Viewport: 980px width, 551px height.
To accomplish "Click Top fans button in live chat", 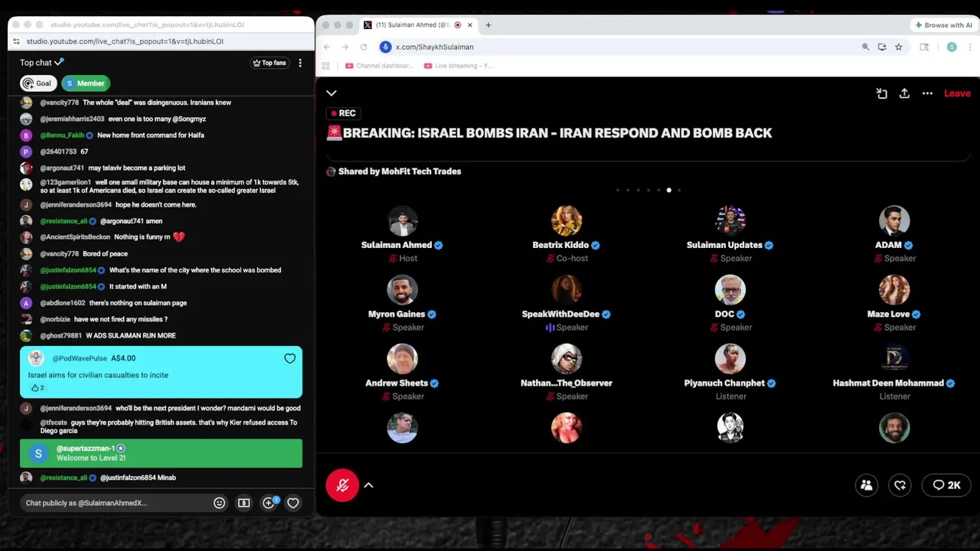I will [x=269, y=63].
